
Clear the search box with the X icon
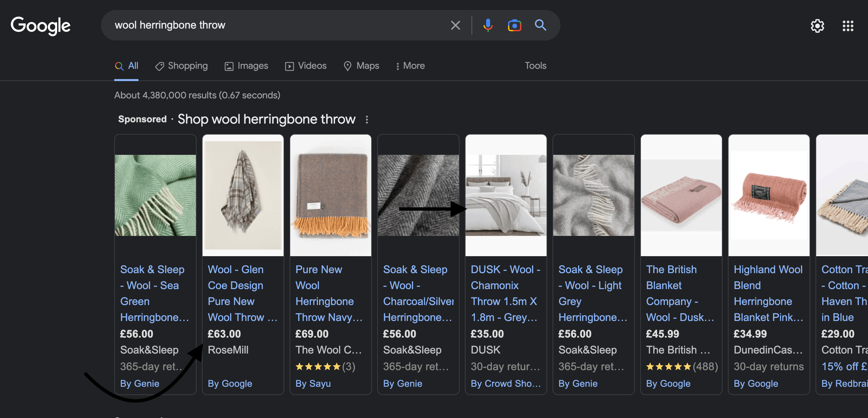[x=455, y=25]
